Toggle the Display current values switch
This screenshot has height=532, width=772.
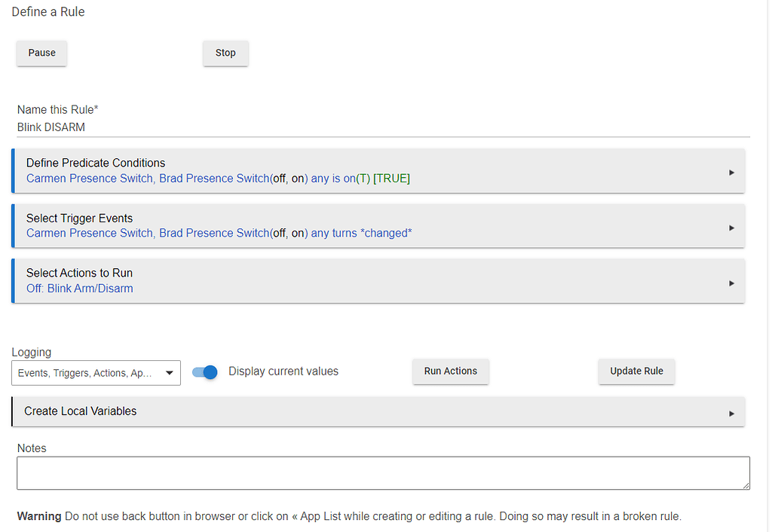coord(205,371)
